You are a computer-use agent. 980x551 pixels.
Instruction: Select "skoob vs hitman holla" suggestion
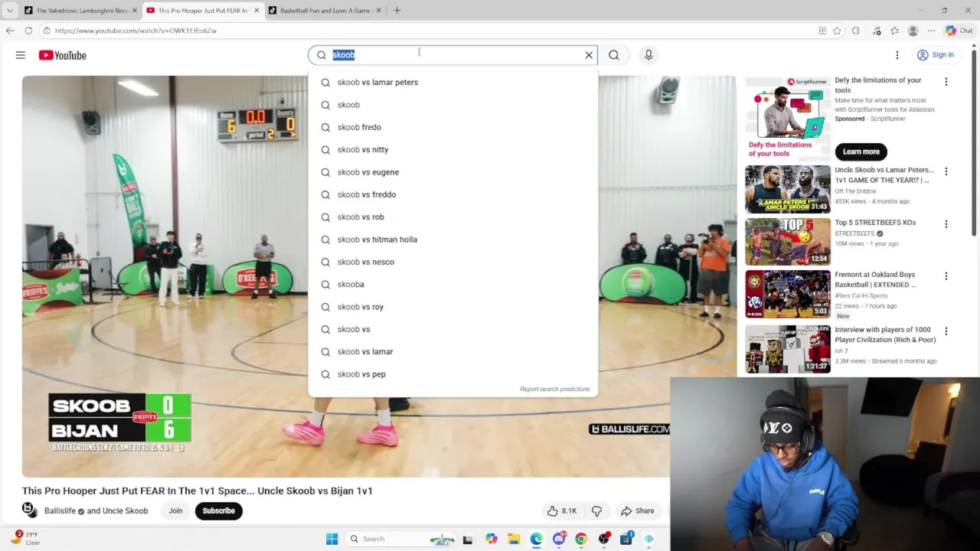453,240
